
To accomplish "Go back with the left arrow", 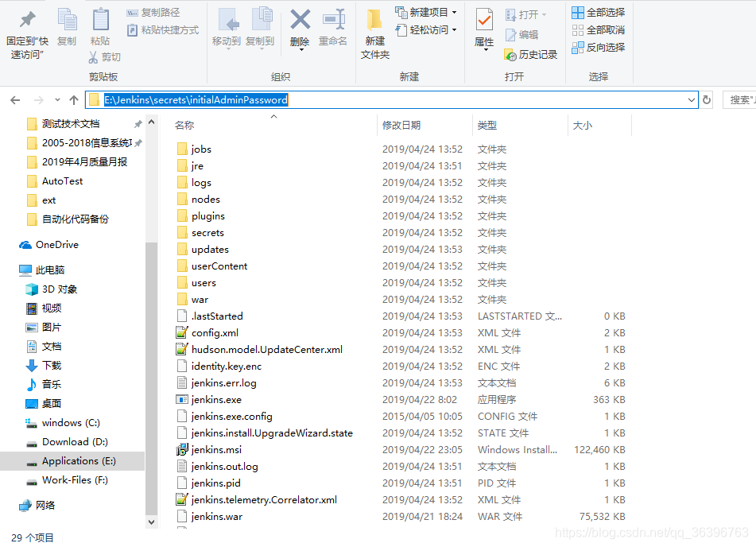I will pyautogui.click(x=15, y=100).
